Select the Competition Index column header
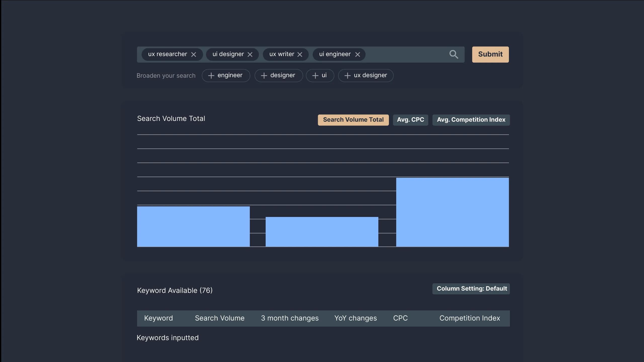 pyautogui.click(x=470, y=318)
